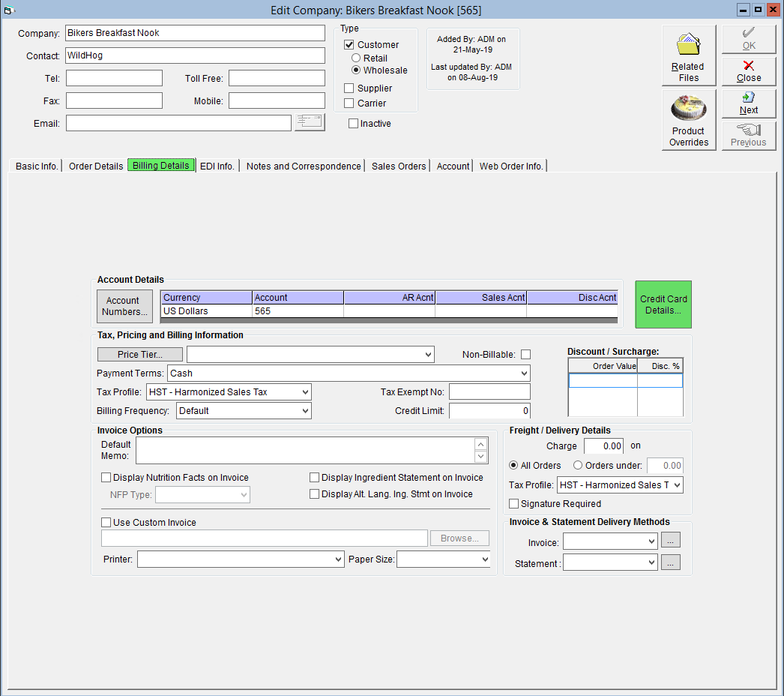Viewport: 784px width, 696px height.
Task: Open the billing Tax Profile dropdown
Action: click(305, 391)
